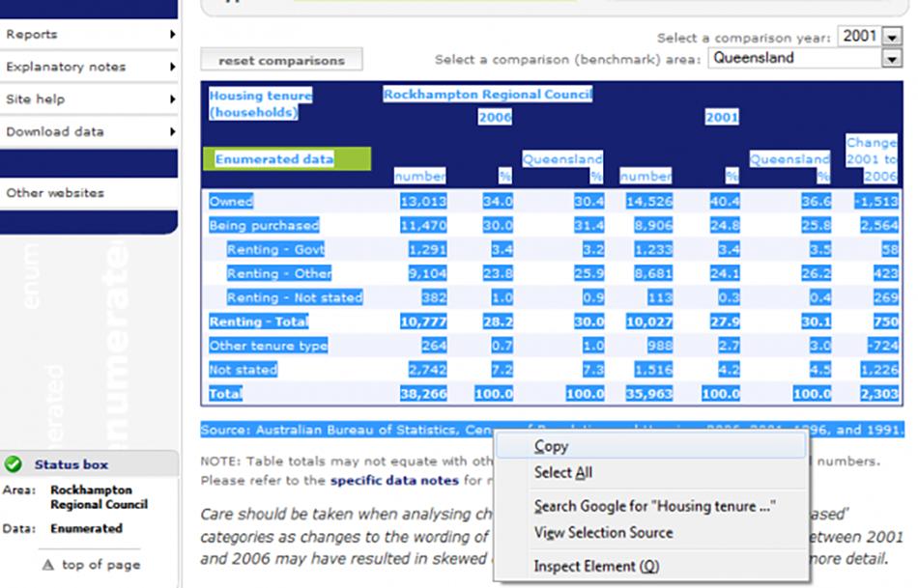Click Total 2006 number 38,266
The width and height of the screenshot is (918, 588).
[423, 393]
